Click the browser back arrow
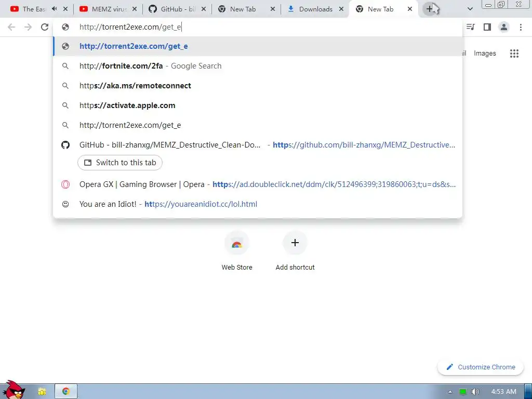This screenshot has width=532, height=399. click(11, 27)
